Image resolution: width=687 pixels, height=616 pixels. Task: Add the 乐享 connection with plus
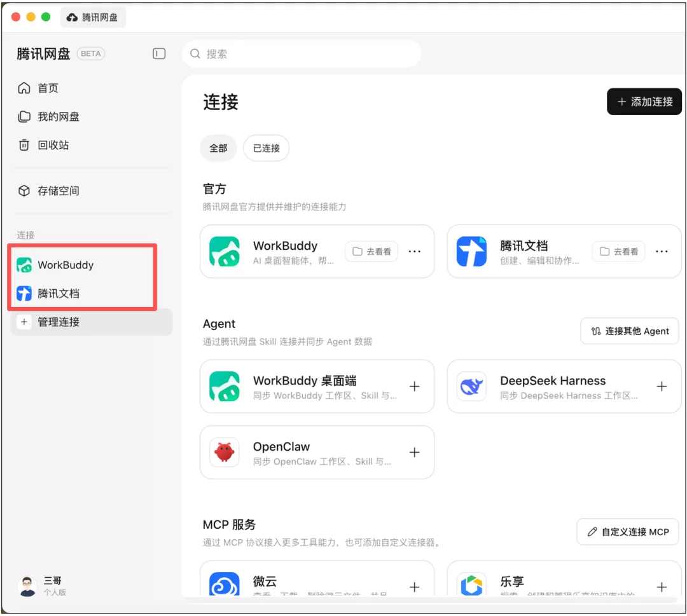(x=662, y=587)
